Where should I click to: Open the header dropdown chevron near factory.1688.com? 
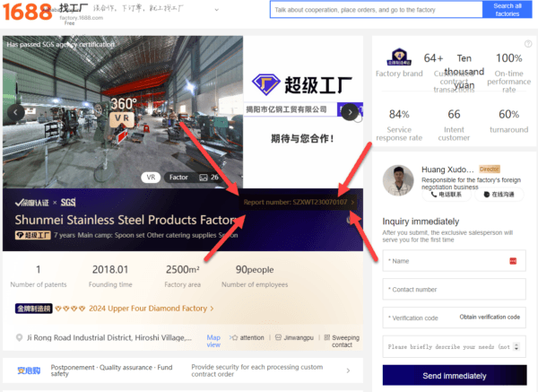click(216, 10)
